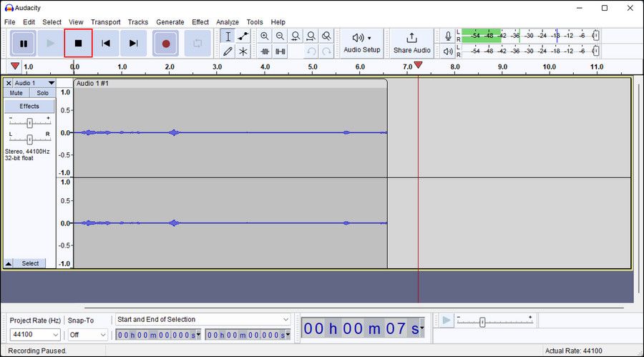Click the selection end time field

click(248, 336)
